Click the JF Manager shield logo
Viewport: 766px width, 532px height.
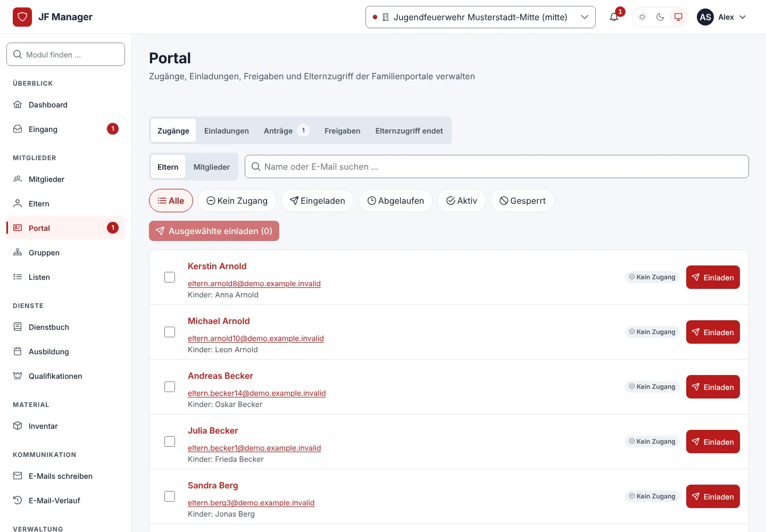click(22, 17)
